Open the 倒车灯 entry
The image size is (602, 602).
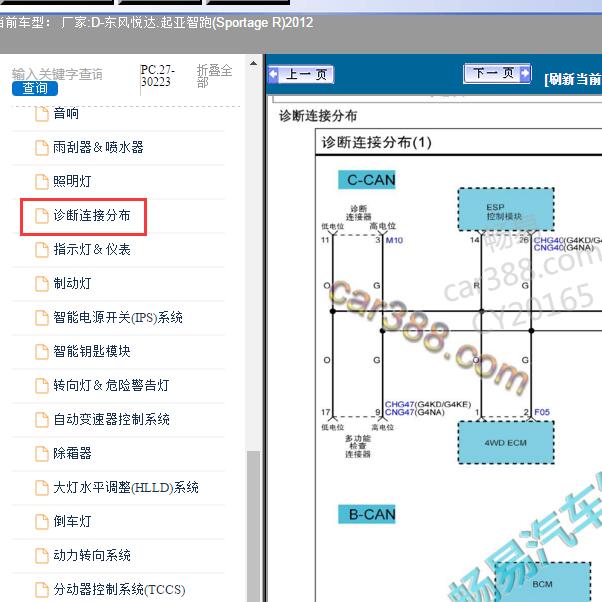coord(72,521)
